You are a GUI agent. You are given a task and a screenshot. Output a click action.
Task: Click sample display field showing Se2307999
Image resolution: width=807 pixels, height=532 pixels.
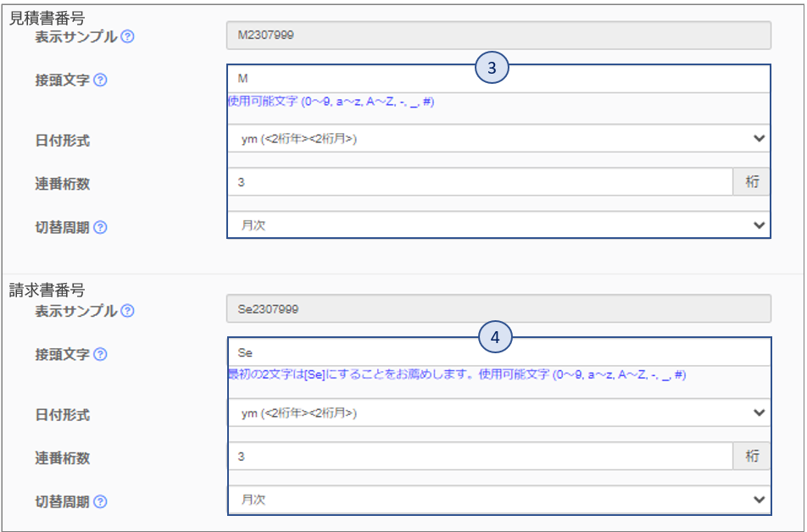pos(498,308)
